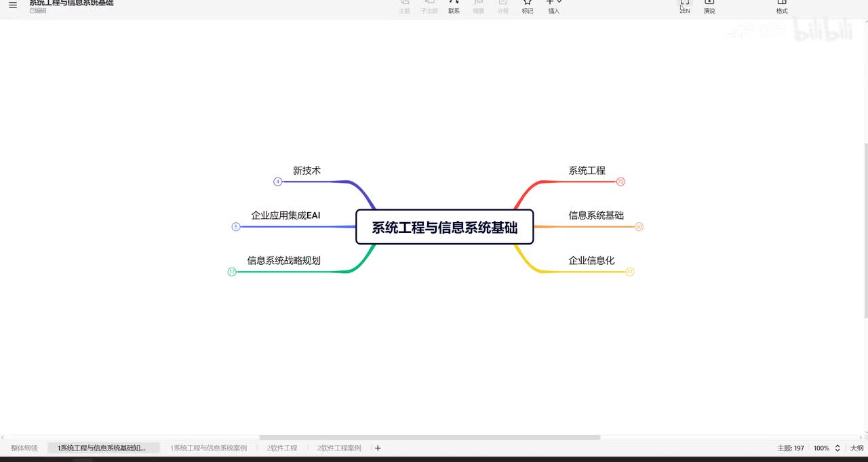Switch to 大纲 outline view
868x462 pixels.
pos(856,448)
